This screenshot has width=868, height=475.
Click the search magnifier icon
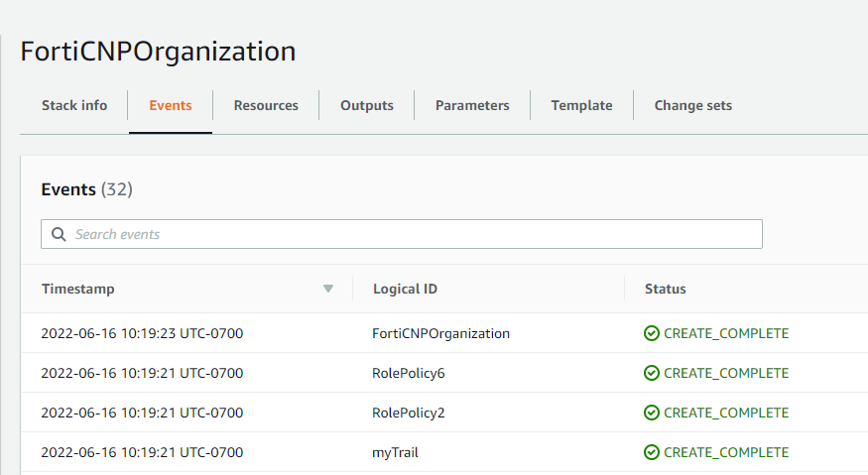pos(59,234)
